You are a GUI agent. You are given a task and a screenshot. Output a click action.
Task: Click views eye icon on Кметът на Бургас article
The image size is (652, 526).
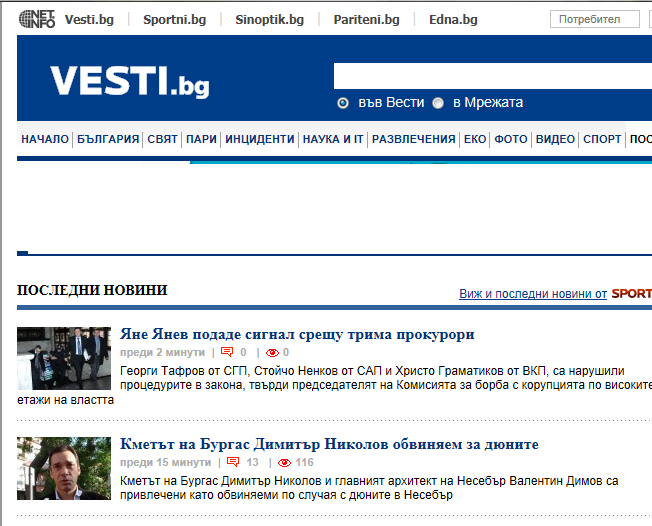284,463
